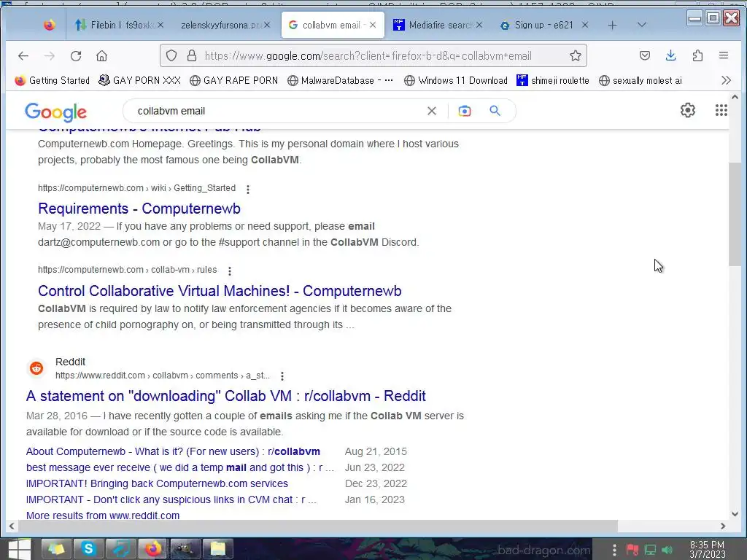Open options for collab-vm rules result
Image resolution: width=747 pixels, height=560 pixels.
click(230, 271)
